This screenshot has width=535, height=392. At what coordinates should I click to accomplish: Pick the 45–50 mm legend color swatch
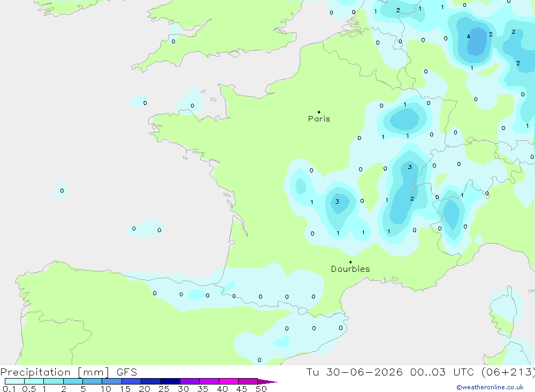[x=248, y=381]
